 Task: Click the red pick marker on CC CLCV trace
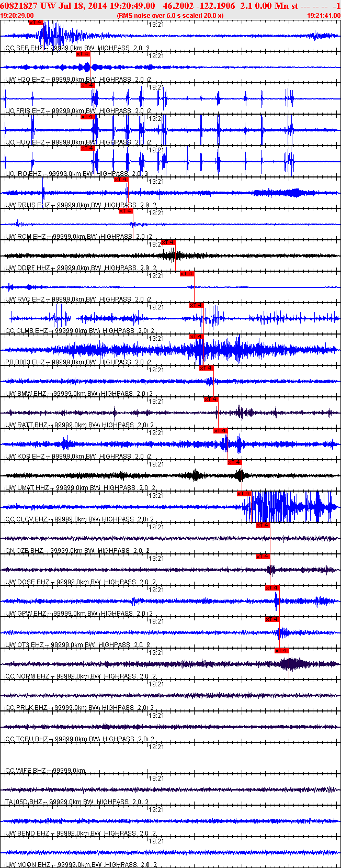click(x=244, y=494)
